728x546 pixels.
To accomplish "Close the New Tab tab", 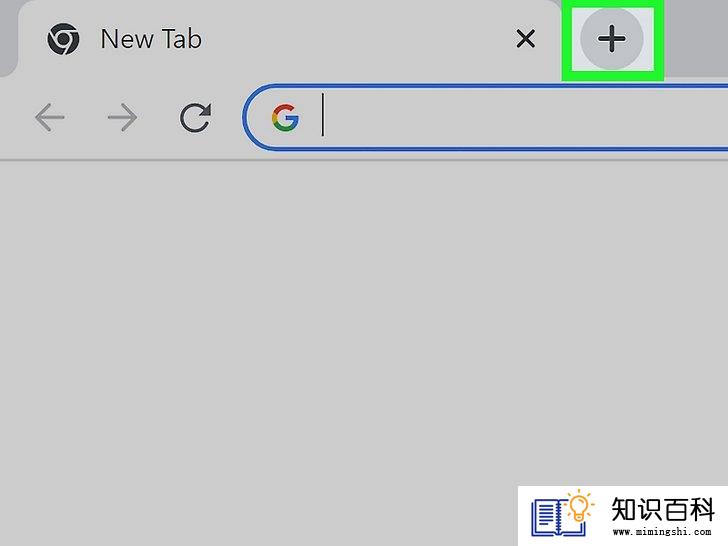I will tap(526, 39).
